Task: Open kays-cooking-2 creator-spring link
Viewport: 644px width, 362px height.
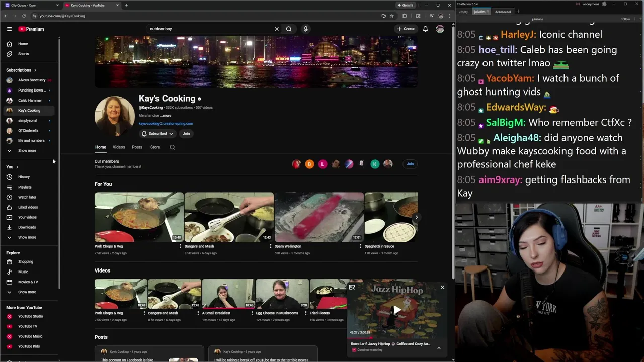Action: click(166, 123)
